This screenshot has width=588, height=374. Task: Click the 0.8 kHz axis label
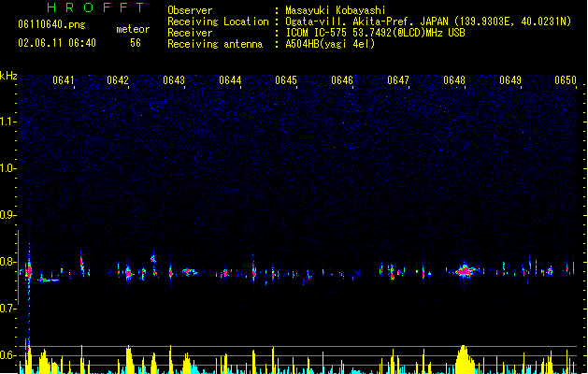point(7,262)
